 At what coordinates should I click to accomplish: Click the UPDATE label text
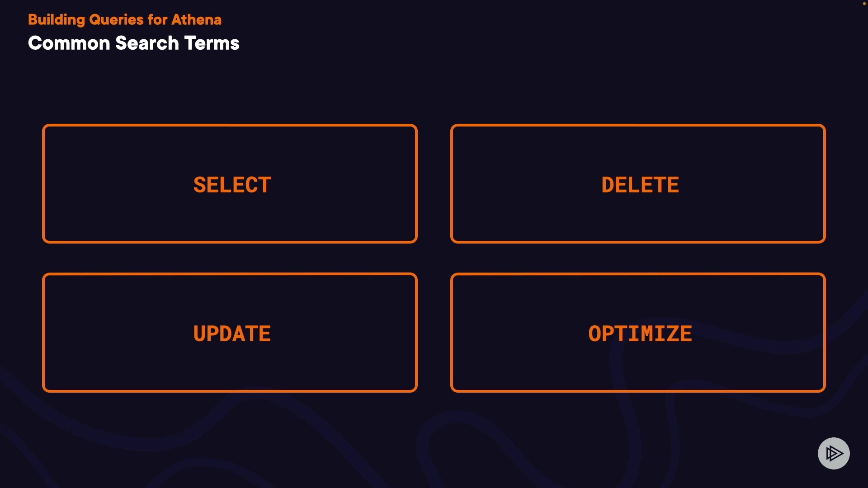point(232,334)
